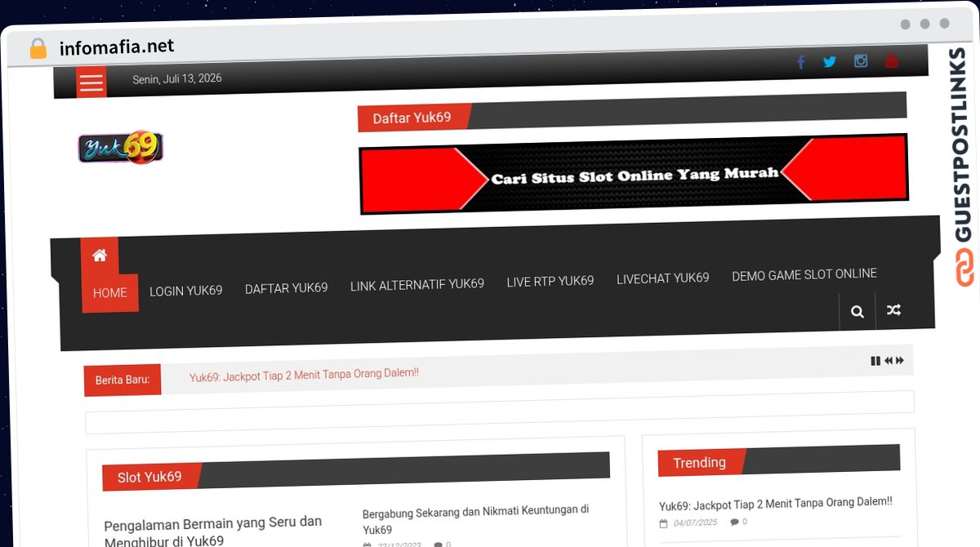Open article Pengalaman Bermain yang Seru
This screenshot has width=980, height=547.
[214, 531]
